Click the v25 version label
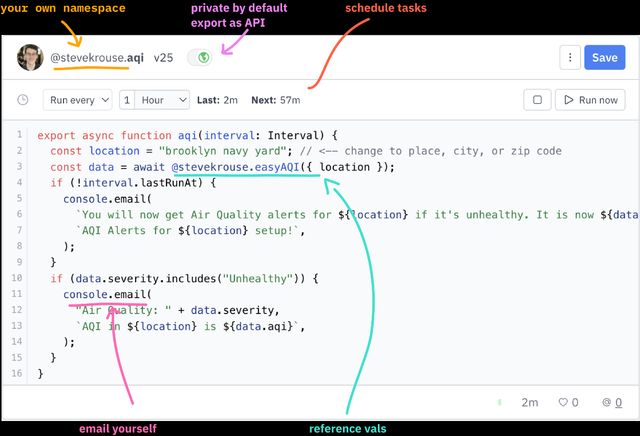Image resolution: width=640 pixels, height=436 pixels. click(163, 58)
